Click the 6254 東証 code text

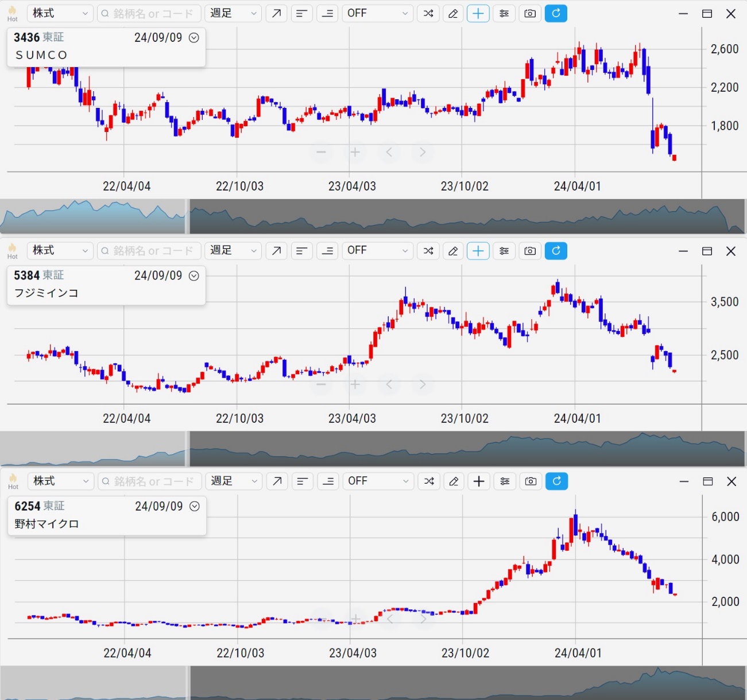point(39,506)
